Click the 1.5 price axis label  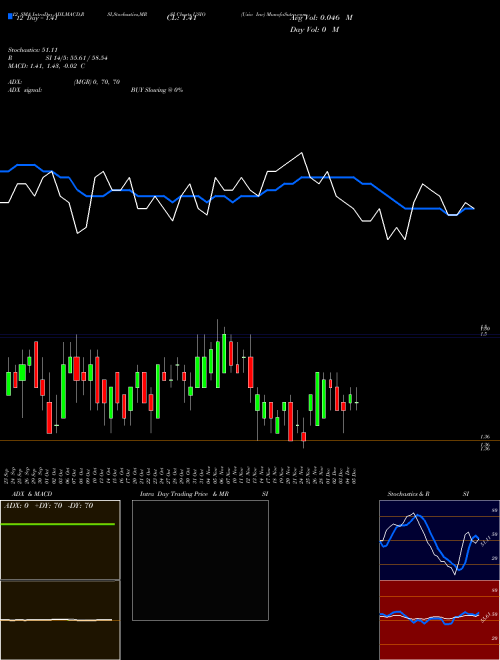484,334
